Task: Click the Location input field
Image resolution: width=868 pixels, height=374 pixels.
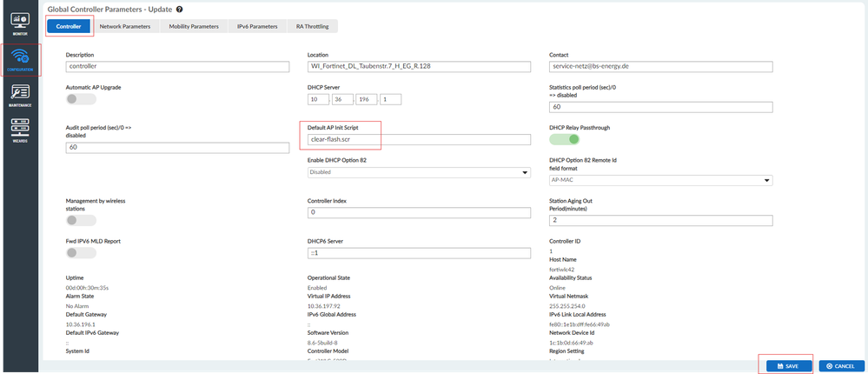Action: [419, 66]
